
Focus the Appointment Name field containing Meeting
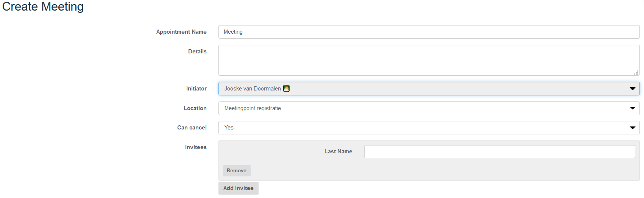[429, 32]
